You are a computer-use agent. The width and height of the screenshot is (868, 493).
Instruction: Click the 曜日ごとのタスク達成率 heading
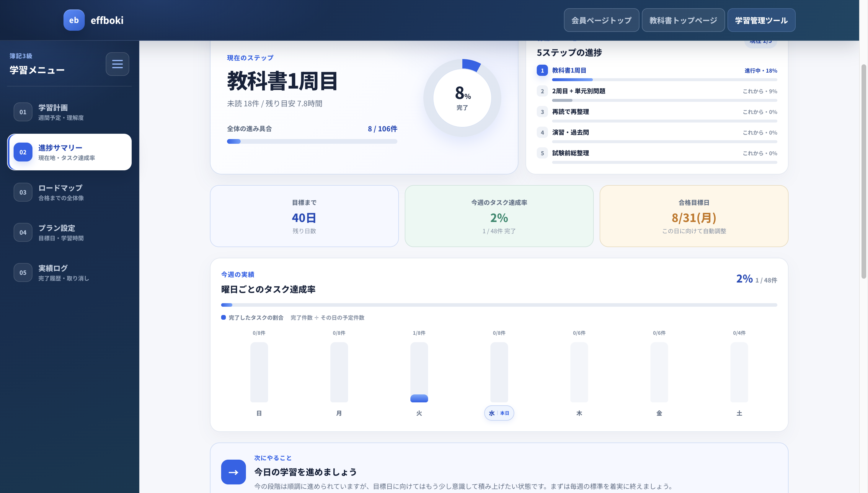point(268,290)
